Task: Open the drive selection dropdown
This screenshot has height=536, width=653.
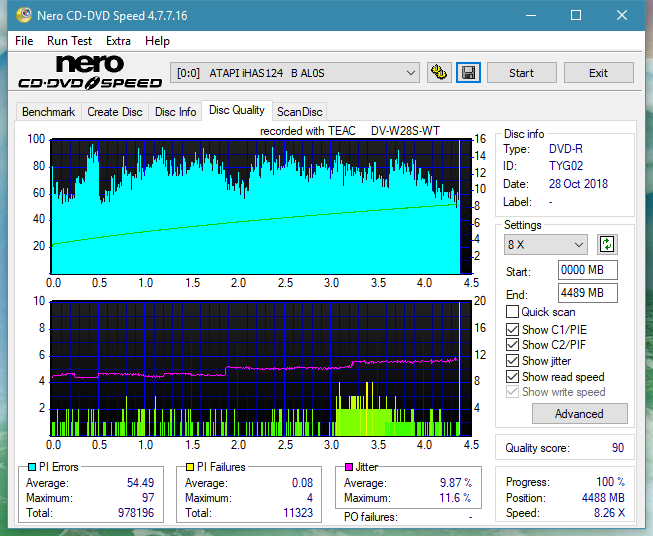Action: coord(294,73)
